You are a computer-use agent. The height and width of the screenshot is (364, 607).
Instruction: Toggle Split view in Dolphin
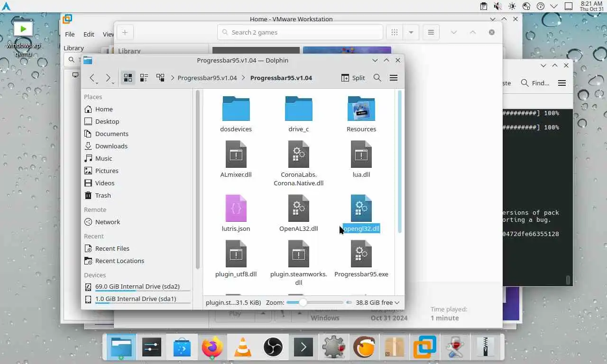(353, 78)
